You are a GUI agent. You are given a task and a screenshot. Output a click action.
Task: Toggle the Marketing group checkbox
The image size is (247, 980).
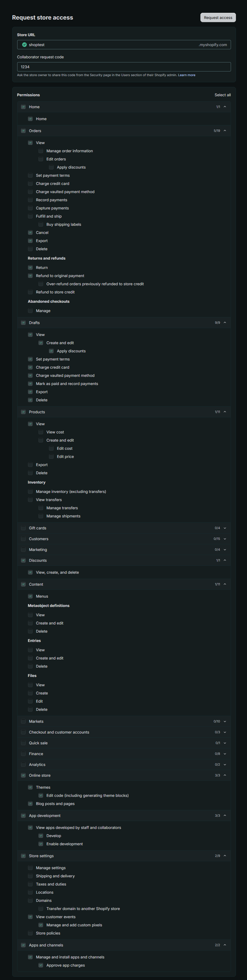click(23, 549)
